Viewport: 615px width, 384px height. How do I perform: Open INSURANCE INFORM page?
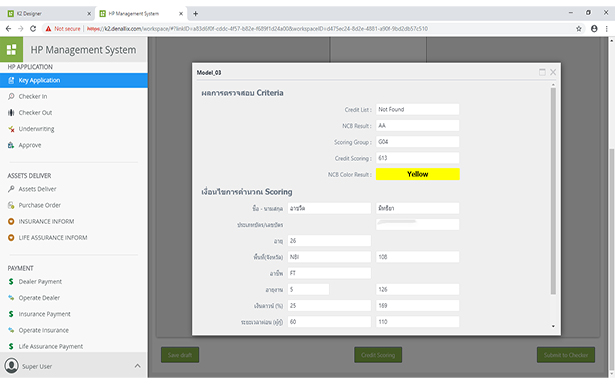click(46, 222)
